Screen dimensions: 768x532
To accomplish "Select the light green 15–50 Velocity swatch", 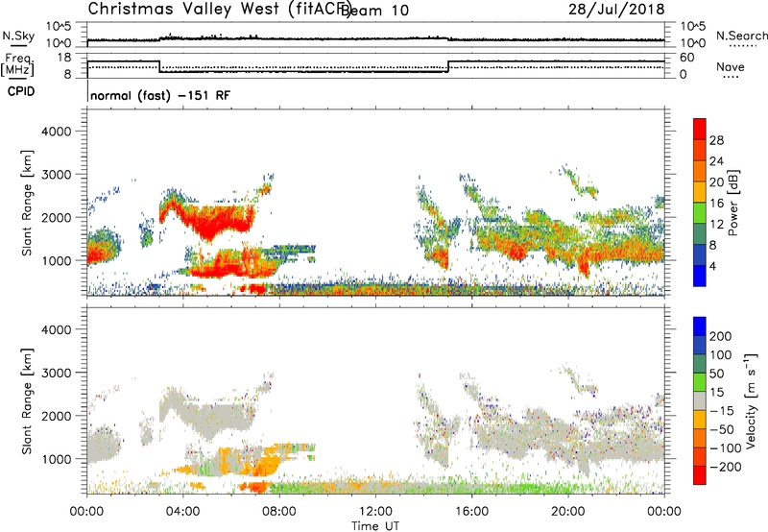I will point(700,382).
